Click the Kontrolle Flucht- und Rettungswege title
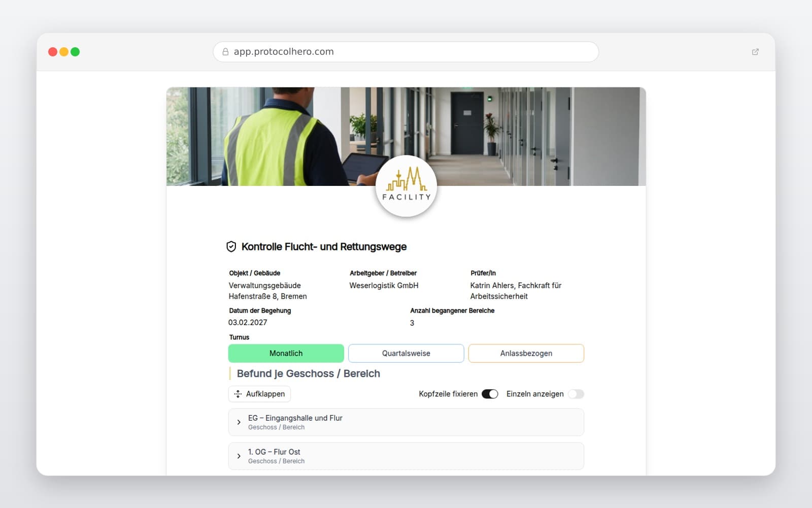This screenshot has height=508, width=812. coord(324,247)
